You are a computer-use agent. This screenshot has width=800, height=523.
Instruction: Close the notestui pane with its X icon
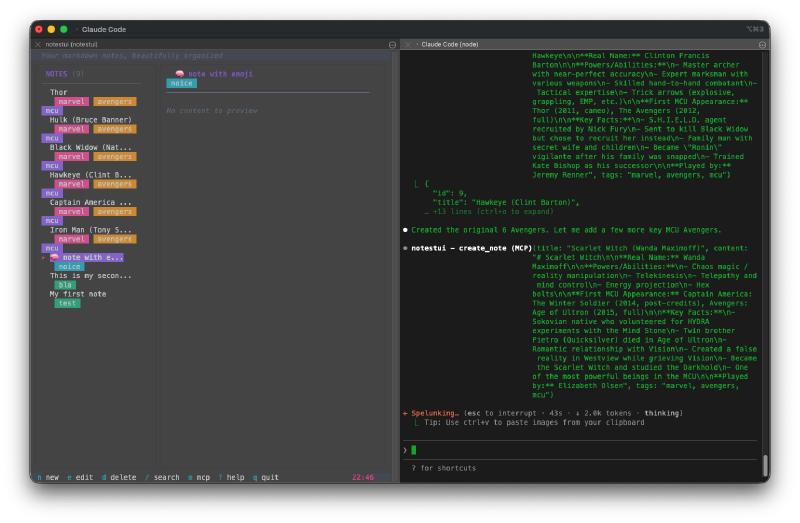[38, 44]
